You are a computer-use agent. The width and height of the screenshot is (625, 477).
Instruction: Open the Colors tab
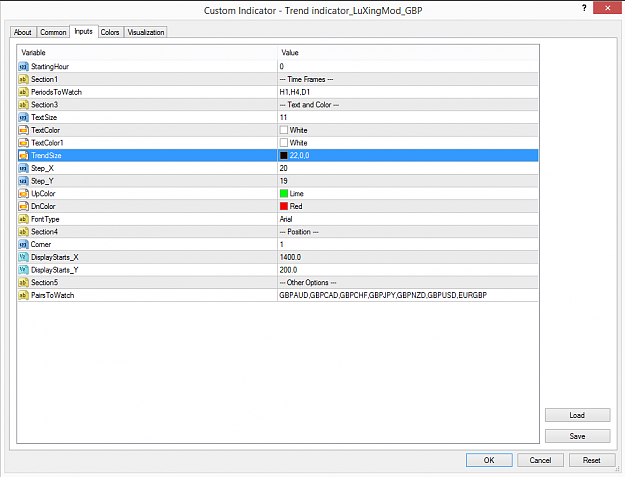point(110,32)
